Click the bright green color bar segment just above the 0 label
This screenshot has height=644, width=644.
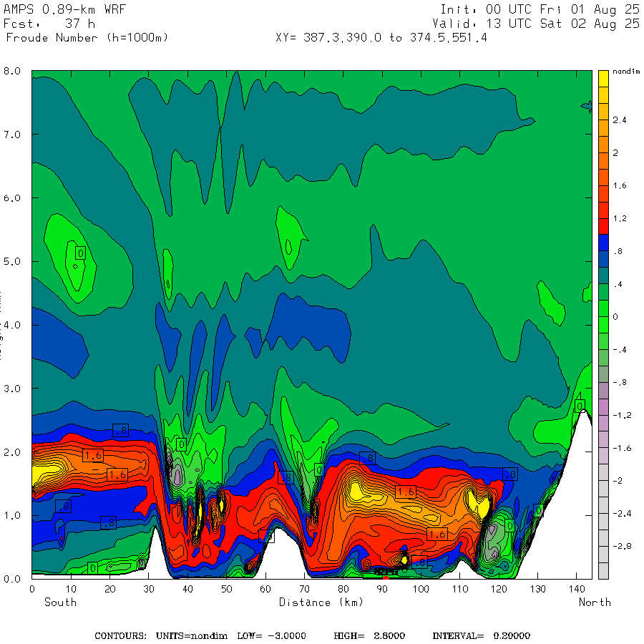tap(603, 308)
